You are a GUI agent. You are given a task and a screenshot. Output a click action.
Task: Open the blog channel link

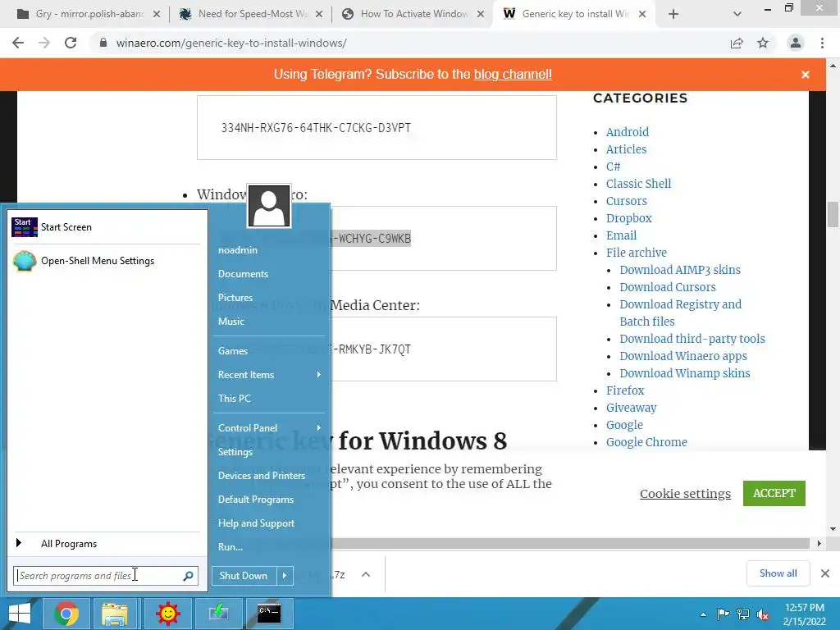click(x=513, y=75)
